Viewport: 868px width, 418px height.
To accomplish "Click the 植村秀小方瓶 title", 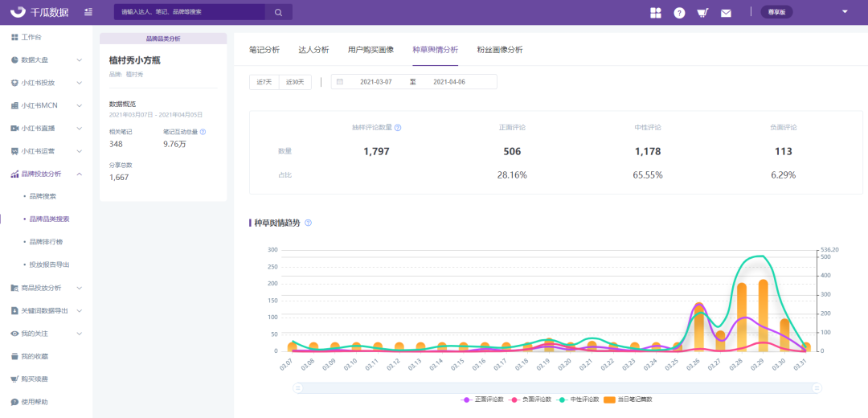I will (x=135, y=61).
